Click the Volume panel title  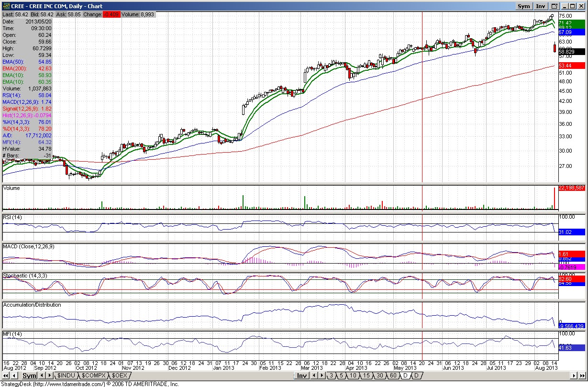[11, 188]
